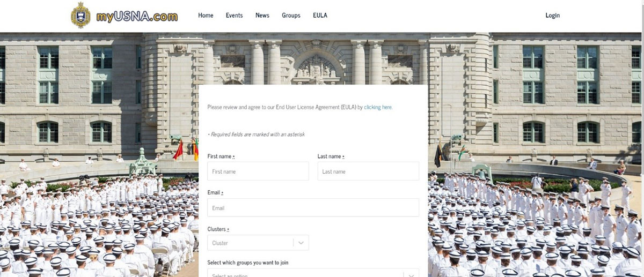Screen dimensions: 644x277
Task: Click the Last name label
Action: pyautogui.click(x=331, y=156)
